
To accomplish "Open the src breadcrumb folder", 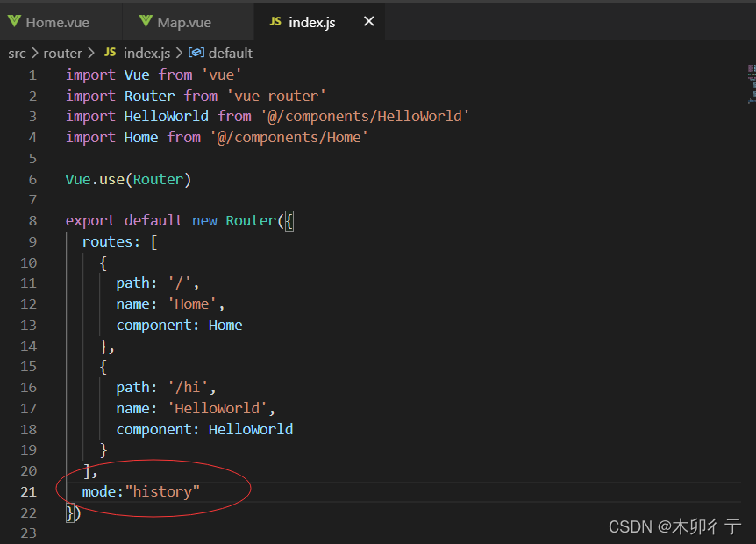I will click(x=17, y=53).
